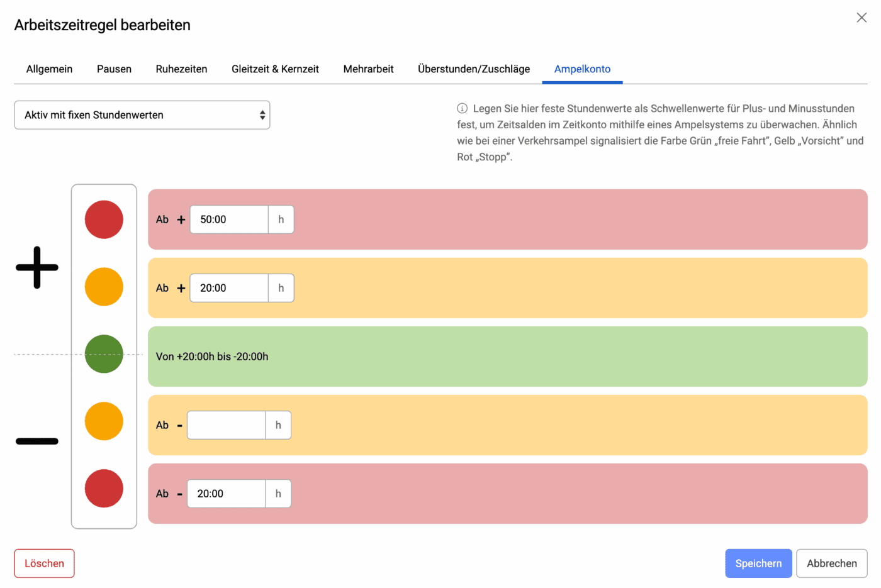The height and width of the screenshot is (588, 881).
Task: Select the Überstunden/Zuschläge tab
Action: pyautogui.click(x=474, y=69)
